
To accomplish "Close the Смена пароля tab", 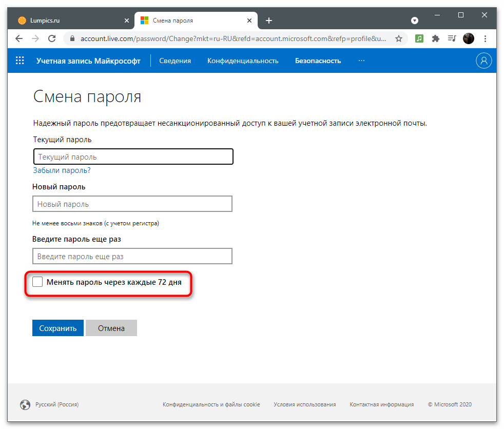I will pyautogui.click(x=249, y=21).
